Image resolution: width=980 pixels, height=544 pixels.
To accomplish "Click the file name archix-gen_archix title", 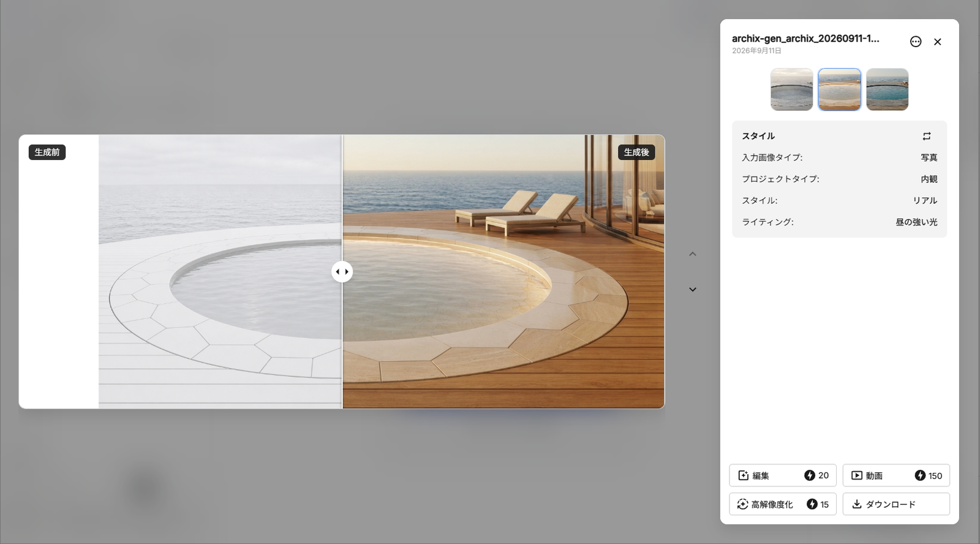I will click(805, 38).
